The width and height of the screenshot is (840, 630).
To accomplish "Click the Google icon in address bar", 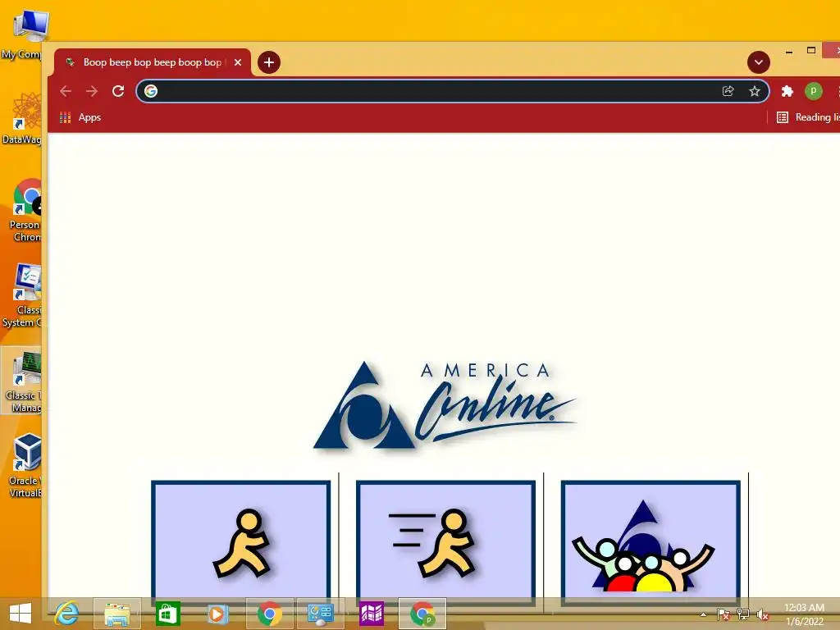I will [x=151, y=91].
